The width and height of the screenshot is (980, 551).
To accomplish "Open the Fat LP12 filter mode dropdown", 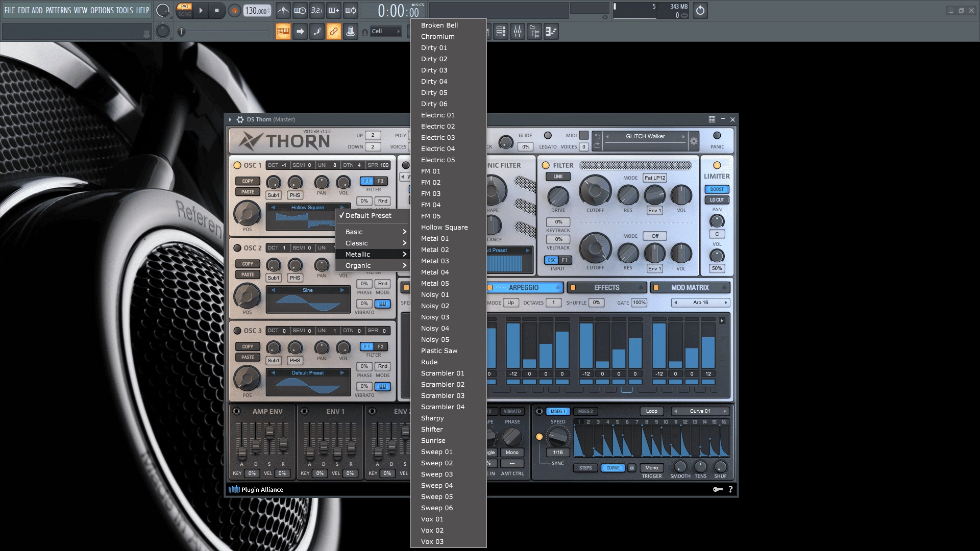I will (655, 178).
